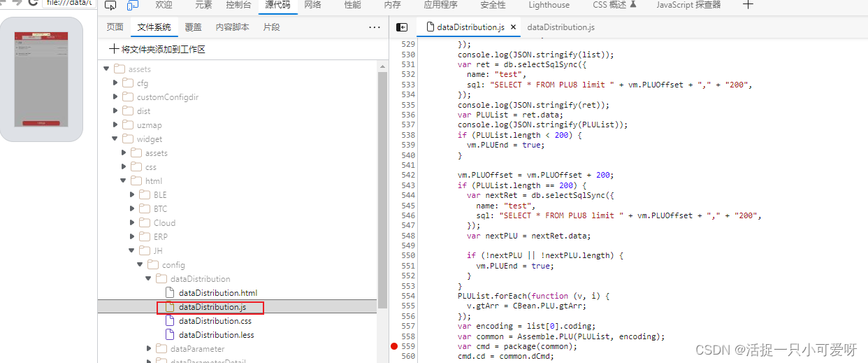Select the ERP folder row
Viewport: 868px width, 363px height.
[238, 236]
